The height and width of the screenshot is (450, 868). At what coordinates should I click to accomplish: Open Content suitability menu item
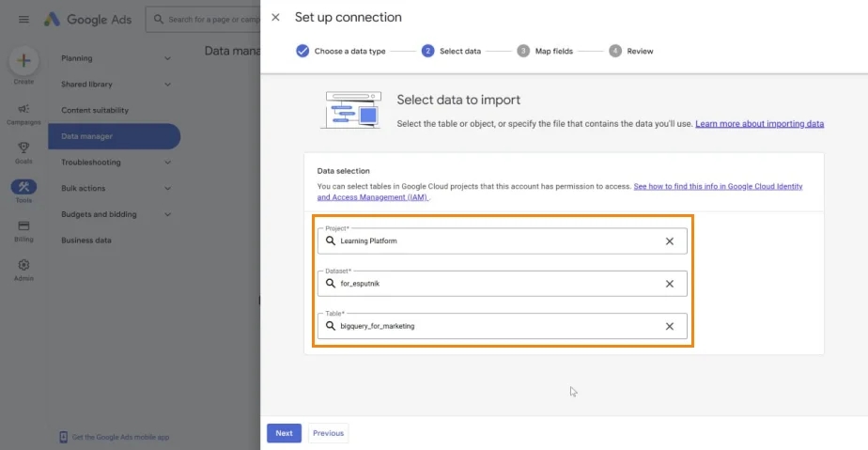(x=95, y=110)
